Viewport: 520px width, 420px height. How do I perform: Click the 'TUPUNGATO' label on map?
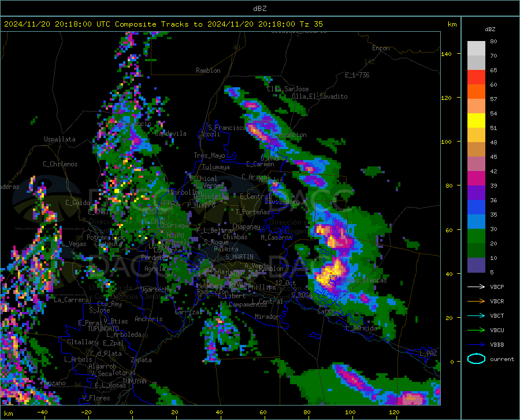103,329
